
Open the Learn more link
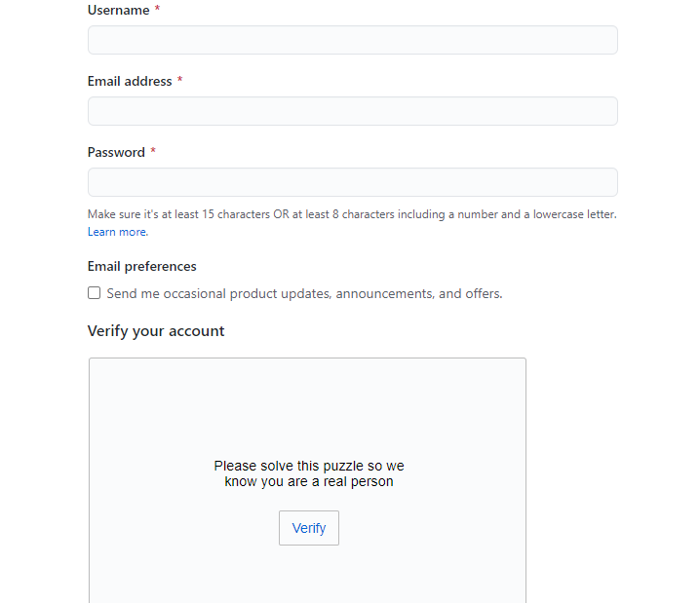pyautogui.click(x=116, y=232)
